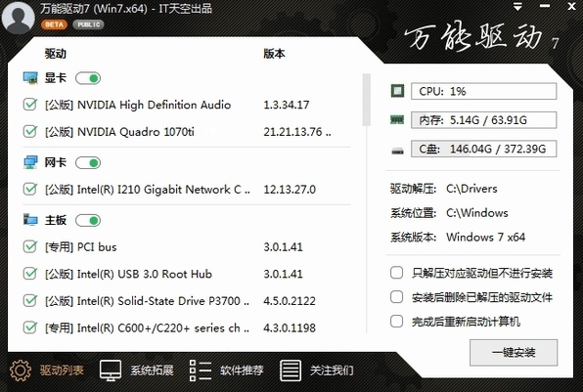The width and height of the screenshot is (583, 392).
Task: Close the 万能驱动7 window
Action: point(572,6)
